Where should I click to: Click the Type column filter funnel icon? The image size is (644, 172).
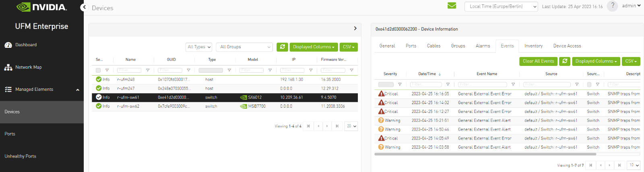[x=229, y=70]
